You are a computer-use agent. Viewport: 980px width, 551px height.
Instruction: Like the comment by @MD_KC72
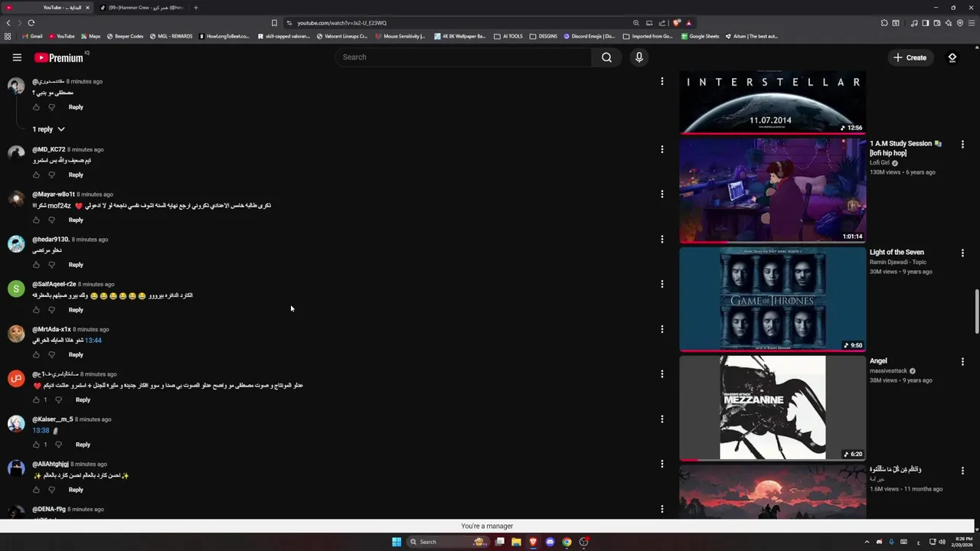pos(36,175)
